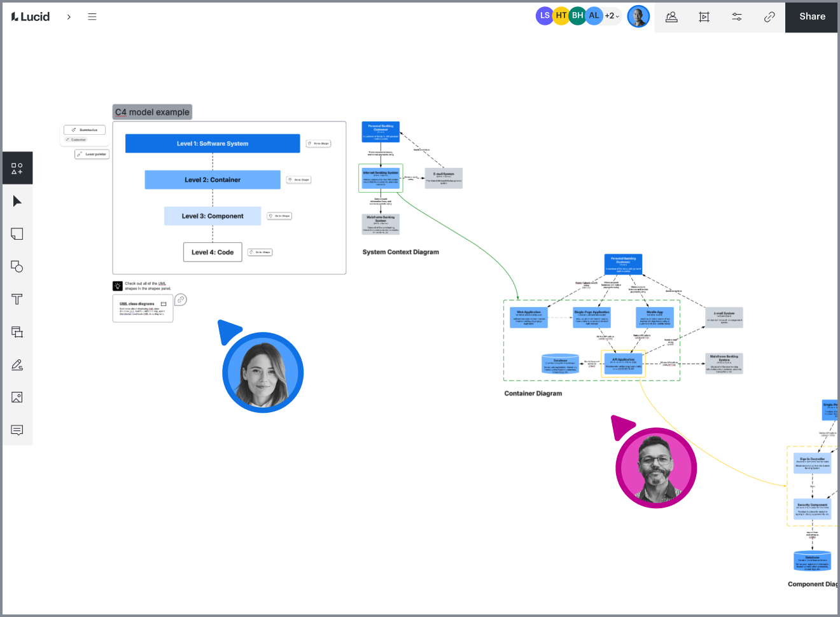The width and height of the screenshot is (840, 617).
Task: Select the Level 2: Container block
Action: coord(213,180)
